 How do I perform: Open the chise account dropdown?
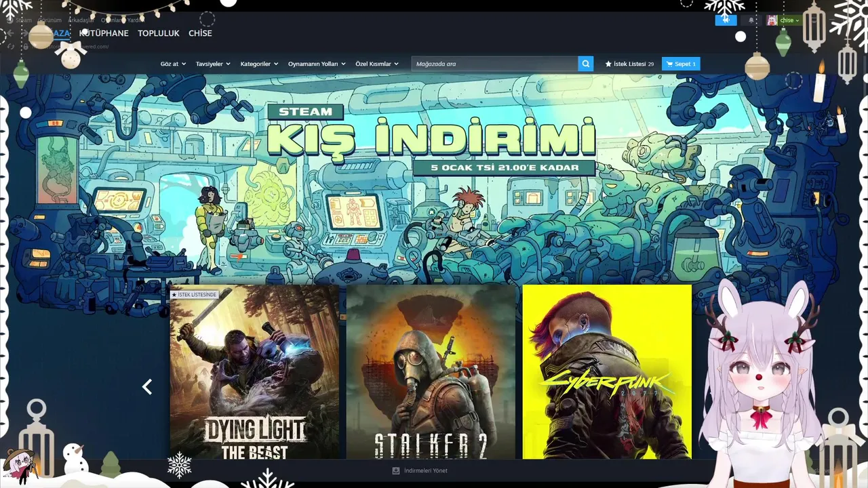coord(789,20)
